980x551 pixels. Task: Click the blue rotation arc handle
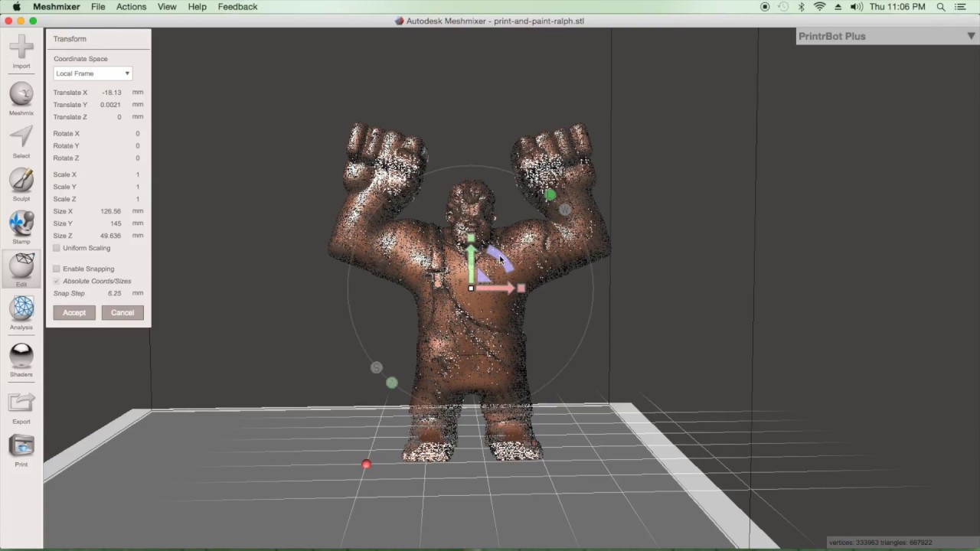(500, 258)
